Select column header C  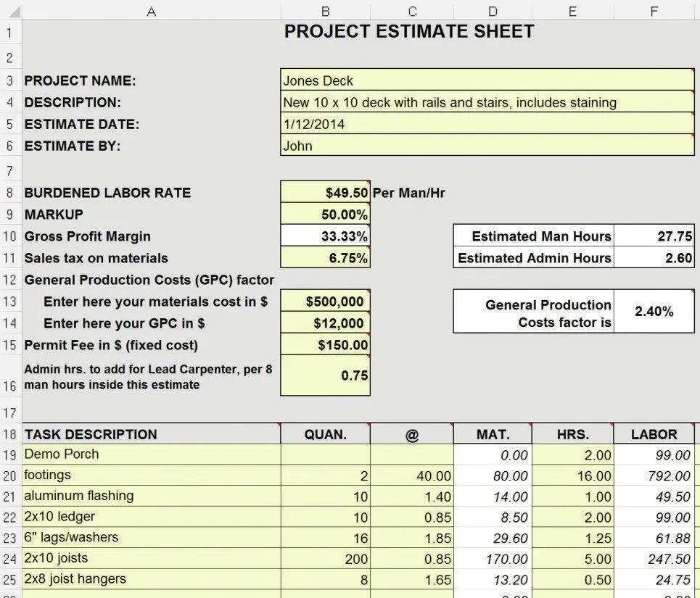(411, 11)
